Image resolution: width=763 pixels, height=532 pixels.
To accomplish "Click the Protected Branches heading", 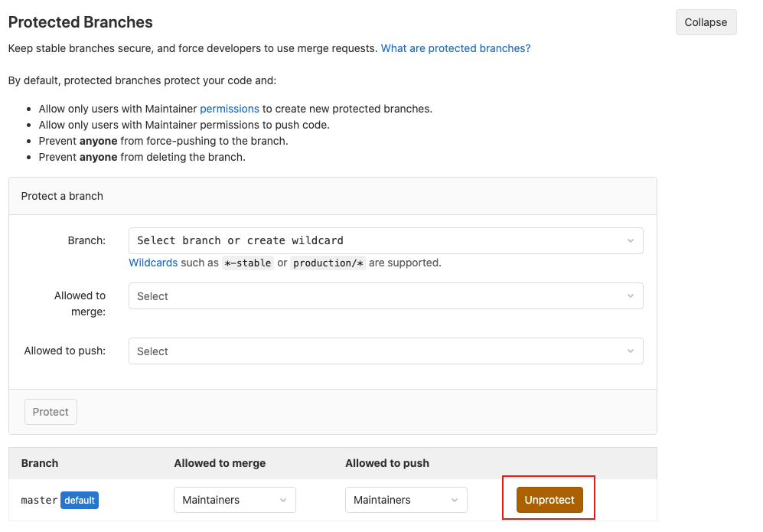I will point(80,23).
